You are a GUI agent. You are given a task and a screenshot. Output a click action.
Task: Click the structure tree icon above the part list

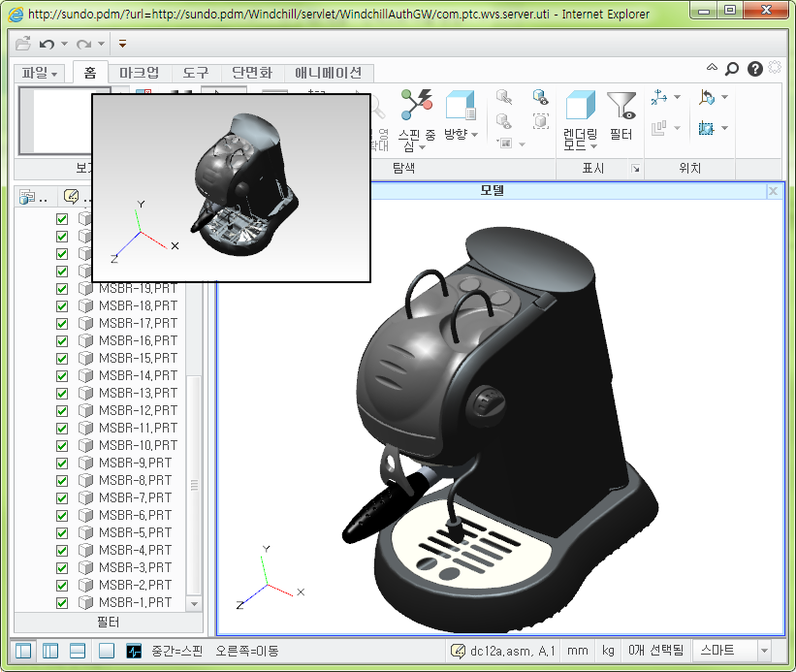tap(27, 196)
